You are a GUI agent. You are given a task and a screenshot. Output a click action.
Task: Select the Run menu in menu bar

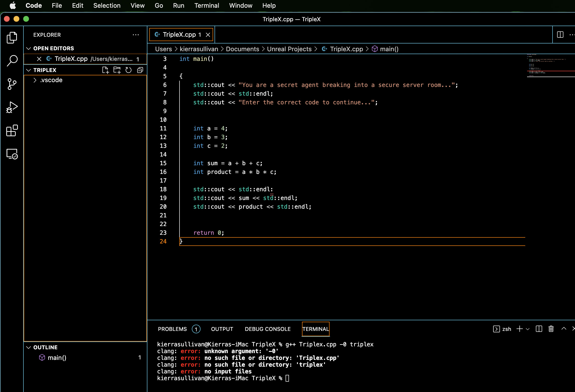178,6
